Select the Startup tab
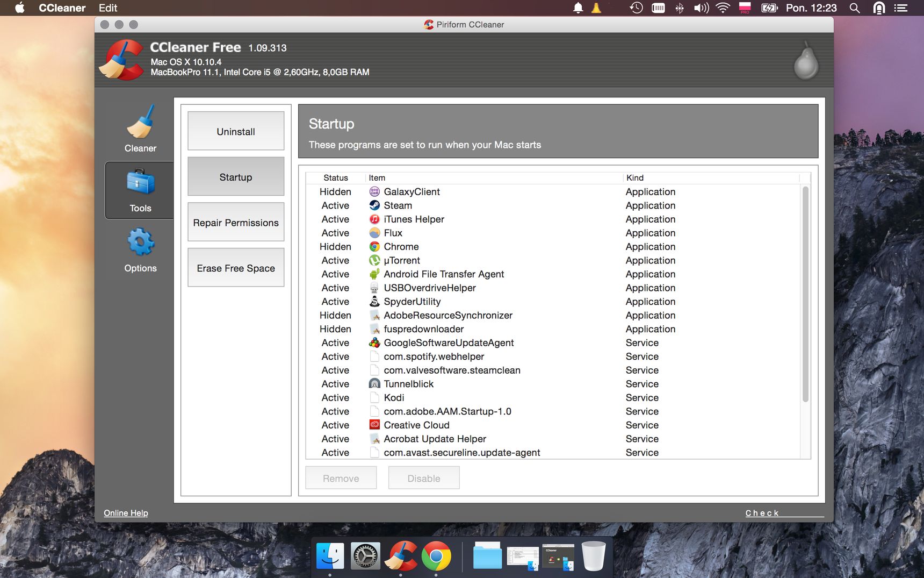924x578 pixels. (236, 177)
